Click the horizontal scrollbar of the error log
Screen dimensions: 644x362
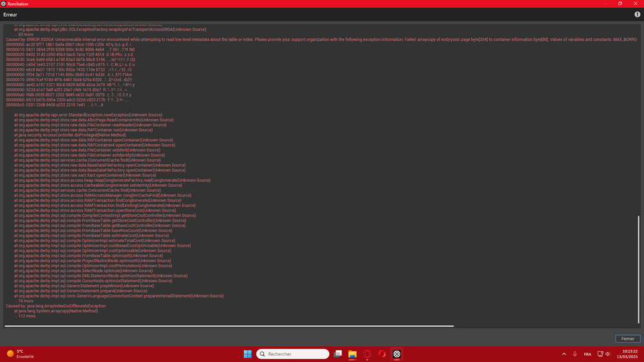tap(229, 326)
